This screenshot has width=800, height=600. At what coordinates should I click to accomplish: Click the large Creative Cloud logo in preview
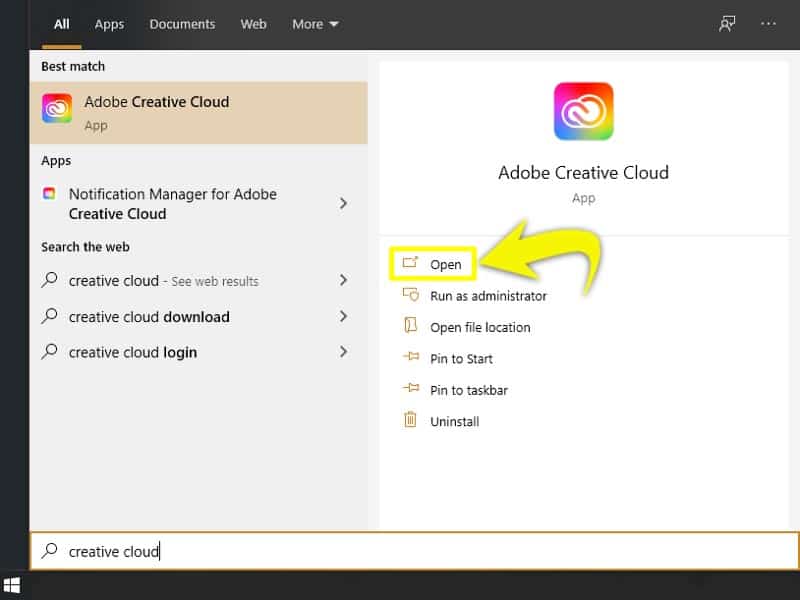click(x=584, y=111)
